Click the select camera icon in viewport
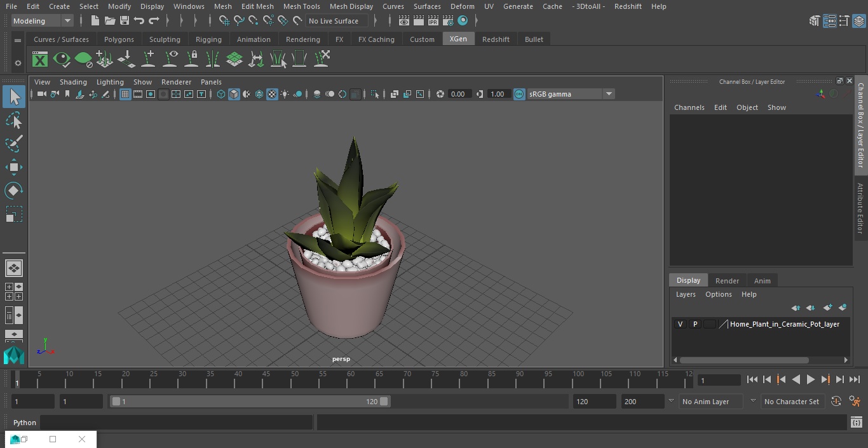Screen dimensions: 868x448 (41, 94)
